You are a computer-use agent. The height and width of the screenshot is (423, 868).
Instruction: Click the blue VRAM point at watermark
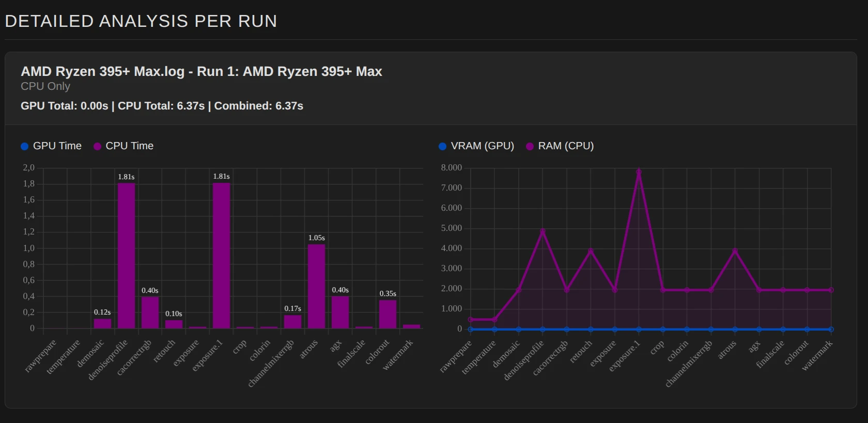[831, 329]
